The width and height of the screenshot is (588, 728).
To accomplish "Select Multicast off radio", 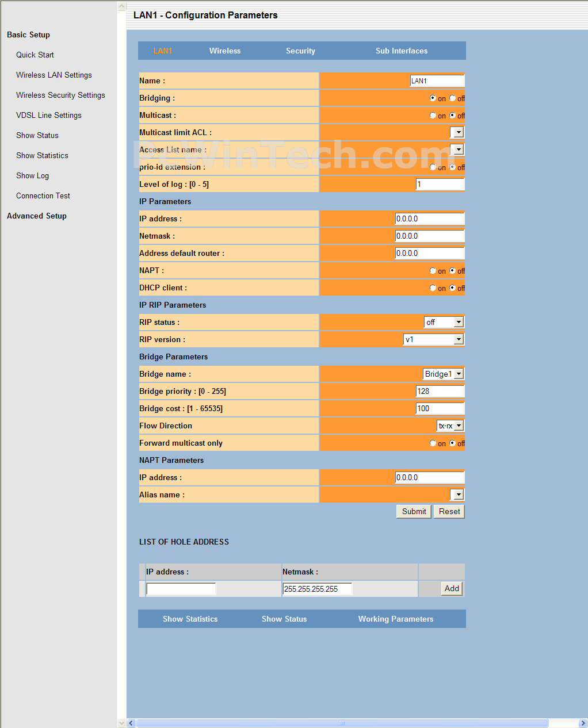I will click(x=452, y=116).
